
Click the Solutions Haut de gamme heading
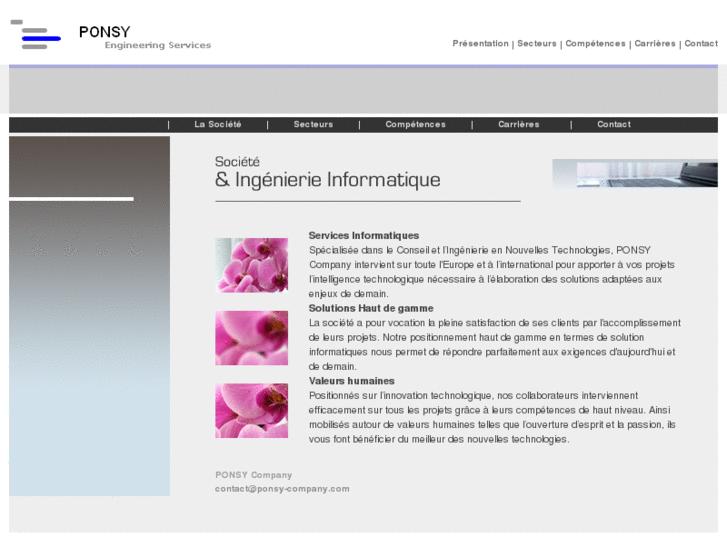point(371,308)
